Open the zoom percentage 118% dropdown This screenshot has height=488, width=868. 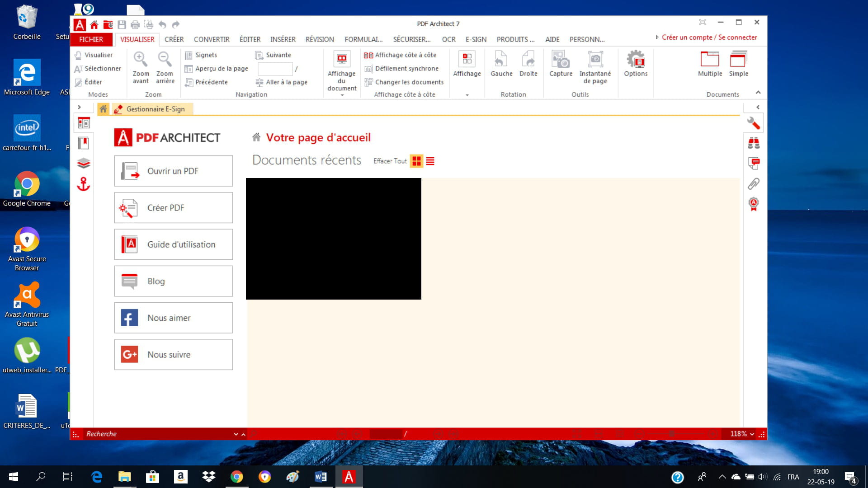point(752,434)
